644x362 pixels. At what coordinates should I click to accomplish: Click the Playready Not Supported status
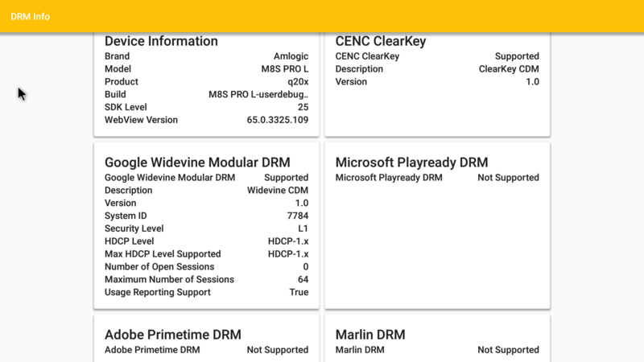[x=508, y=178]
